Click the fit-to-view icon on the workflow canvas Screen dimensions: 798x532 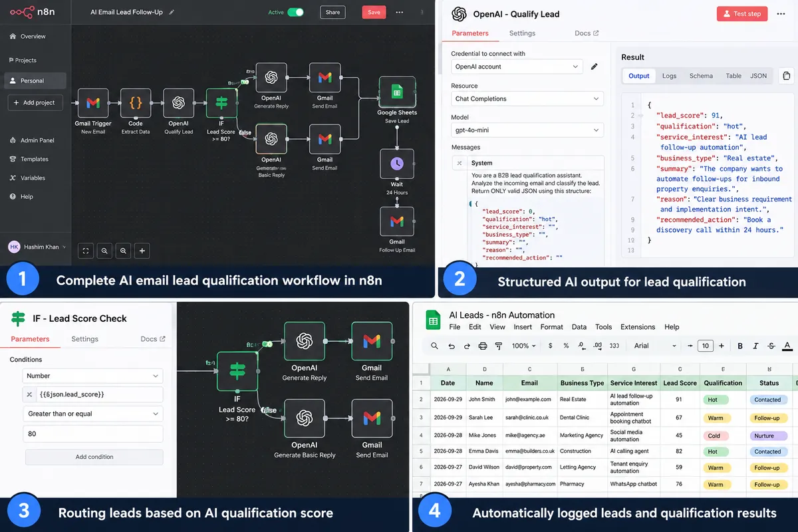point(86,251)
